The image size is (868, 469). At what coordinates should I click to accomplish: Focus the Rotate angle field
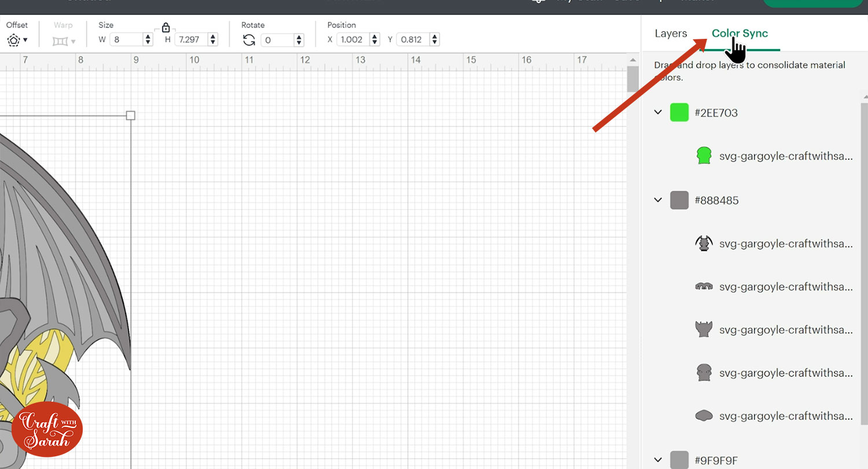pyautogui.click(x=277, y=40)
